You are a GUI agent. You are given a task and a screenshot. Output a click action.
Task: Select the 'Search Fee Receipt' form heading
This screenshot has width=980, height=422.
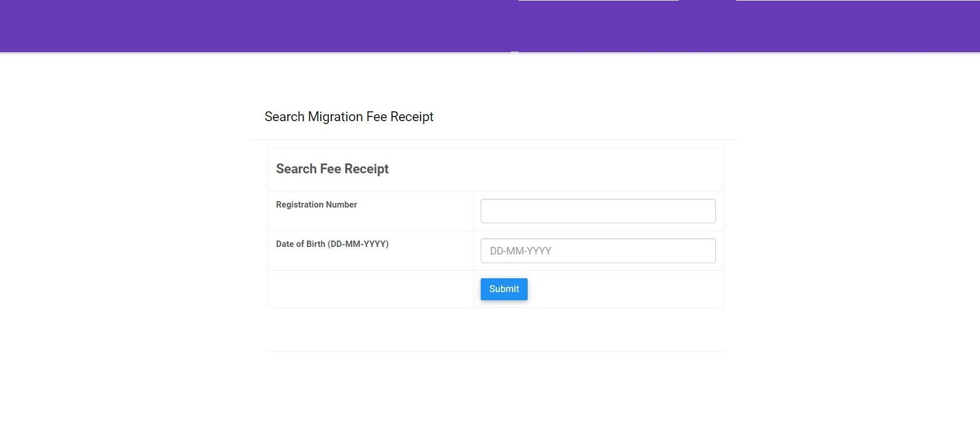[x=332, y=169]
